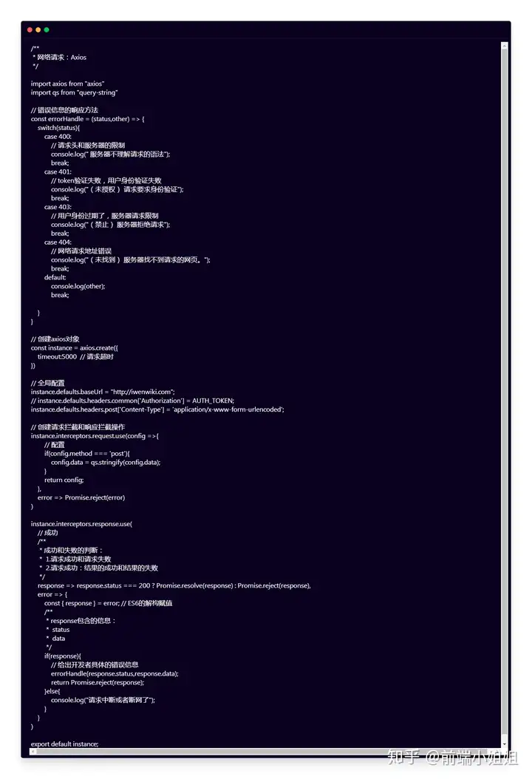Click the horizontal scrollbar left arrow
The height and width of the screenshot is (779, 532).
coord(33,752)
